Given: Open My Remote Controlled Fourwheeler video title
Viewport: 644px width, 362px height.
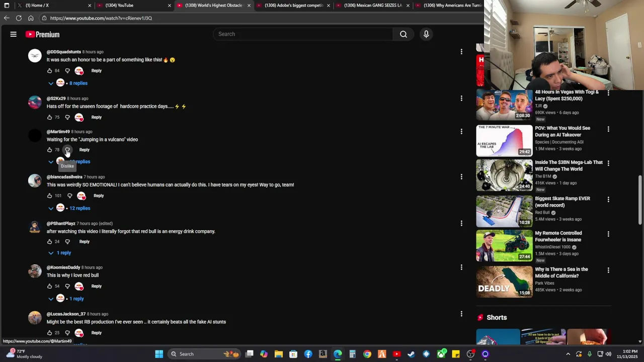Looking at the screenshot, I should pyautogui.click(x=558, y=236).
